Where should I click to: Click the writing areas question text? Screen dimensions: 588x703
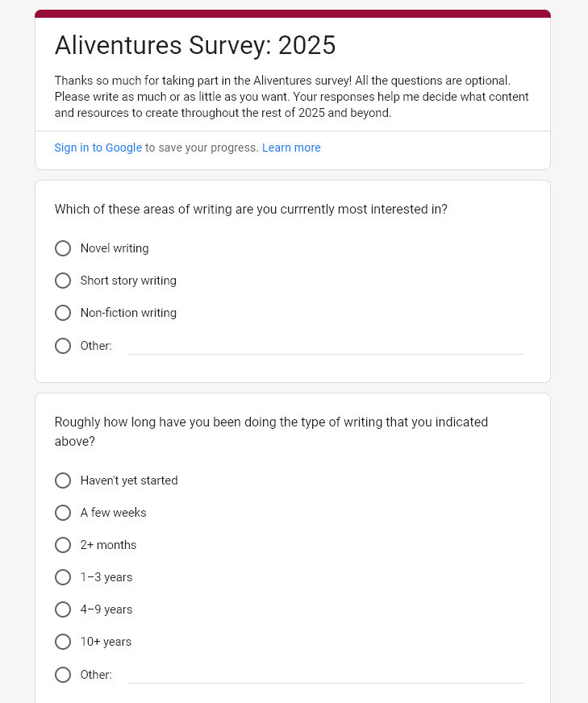point(251,210)
